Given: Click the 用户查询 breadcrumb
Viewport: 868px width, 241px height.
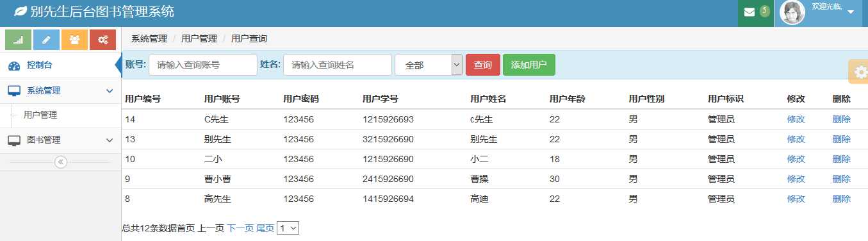Looking at the screenshot, I should click(x=249, y=38).
